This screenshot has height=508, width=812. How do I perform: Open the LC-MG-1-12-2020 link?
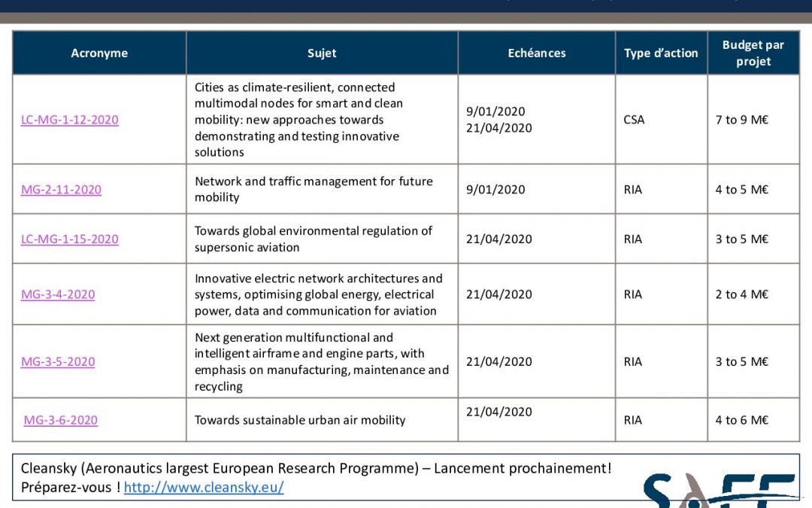click(x=69, y=120)
